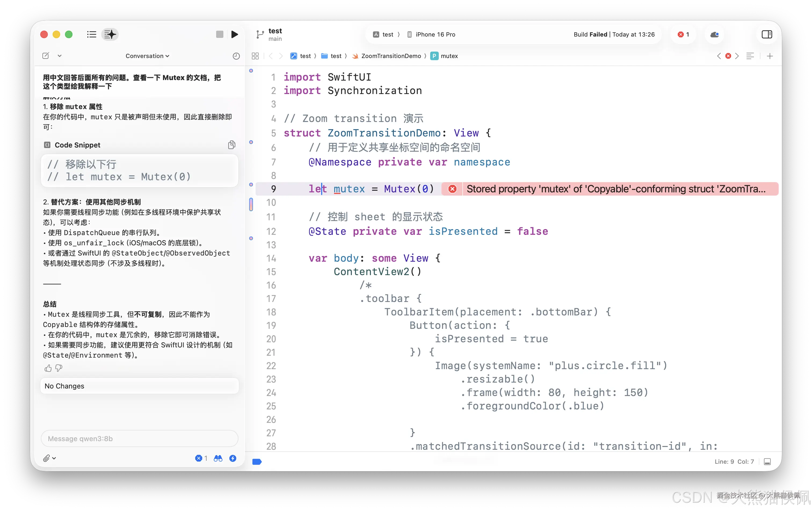This screenshot has width=812, height=511.
Task: Click the Run (play) button
Action: coord(235,34)
